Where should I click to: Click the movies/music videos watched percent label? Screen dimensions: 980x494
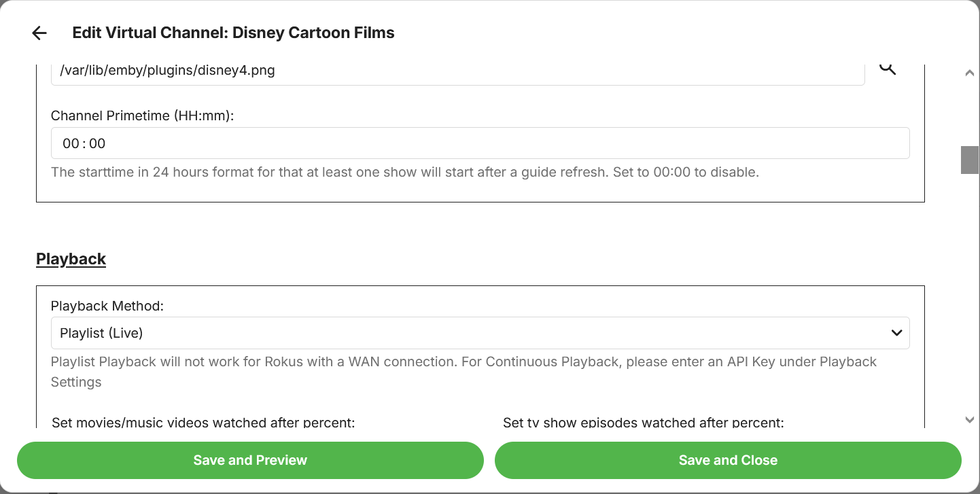coord(203,423)
